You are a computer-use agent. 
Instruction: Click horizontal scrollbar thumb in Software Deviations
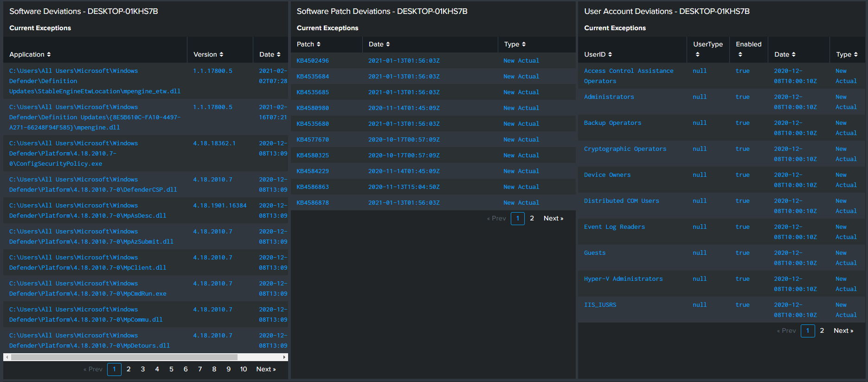coord(124,357)
